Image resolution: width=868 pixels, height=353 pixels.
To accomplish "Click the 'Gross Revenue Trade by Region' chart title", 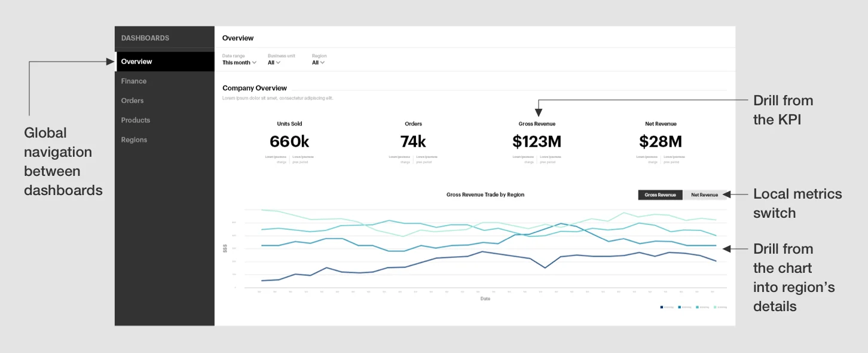I will pos(485,195).
